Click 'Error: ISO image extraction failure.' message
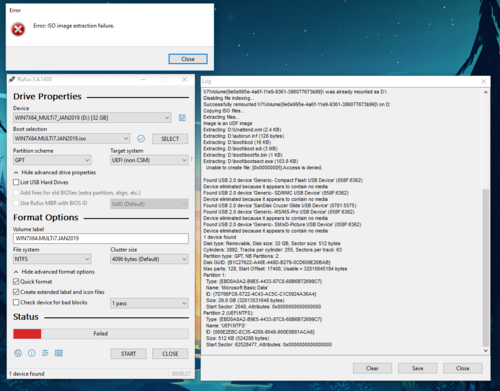 74,26
